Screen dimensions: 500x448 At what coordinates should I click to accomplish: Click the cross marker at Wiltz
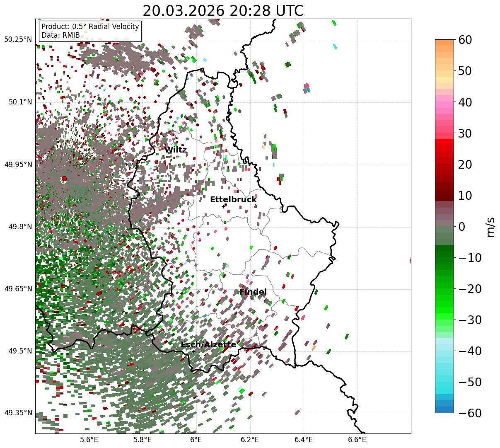[x=178, y=157]
